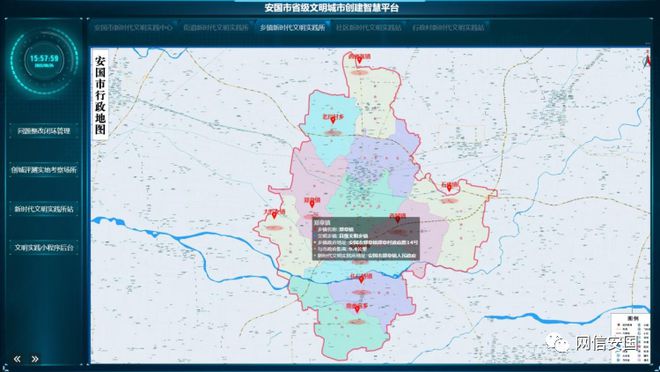The height and width of the screenshot is (372, 660).
Task: Open 问题整改闭环管理 in the left menu
Action: 44,131
